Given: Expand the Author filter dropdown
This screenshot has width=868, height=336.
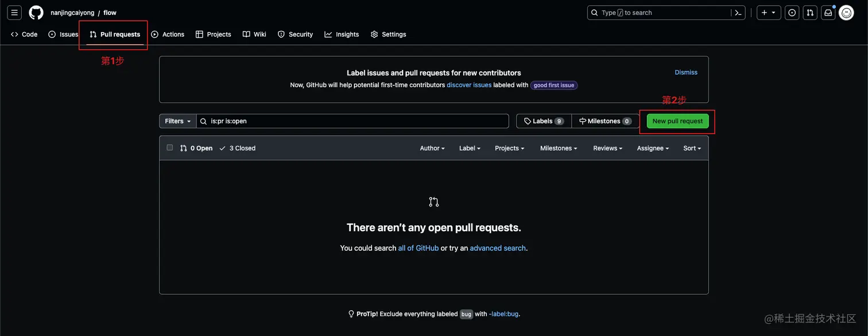Looking at the screenshot, I should pyautogui.click(x=432, y=148).
